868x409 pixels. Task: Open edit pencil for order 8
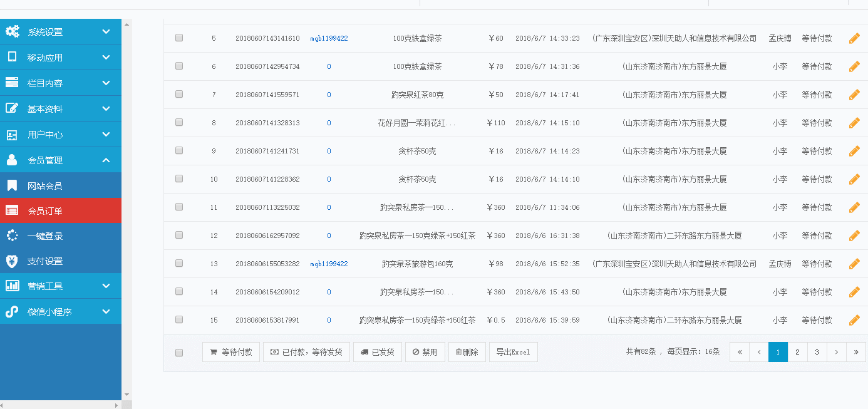point(854,123)
